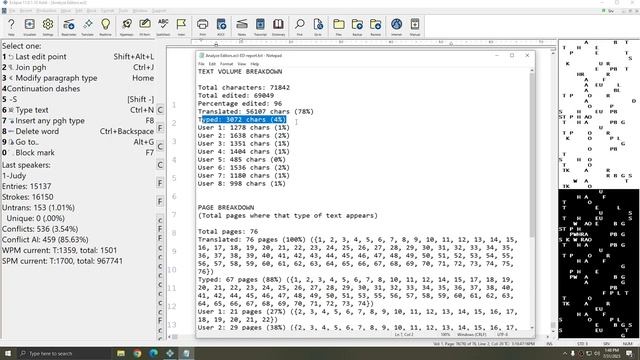
Task: Open the Files folder icon
Action: 339,27
